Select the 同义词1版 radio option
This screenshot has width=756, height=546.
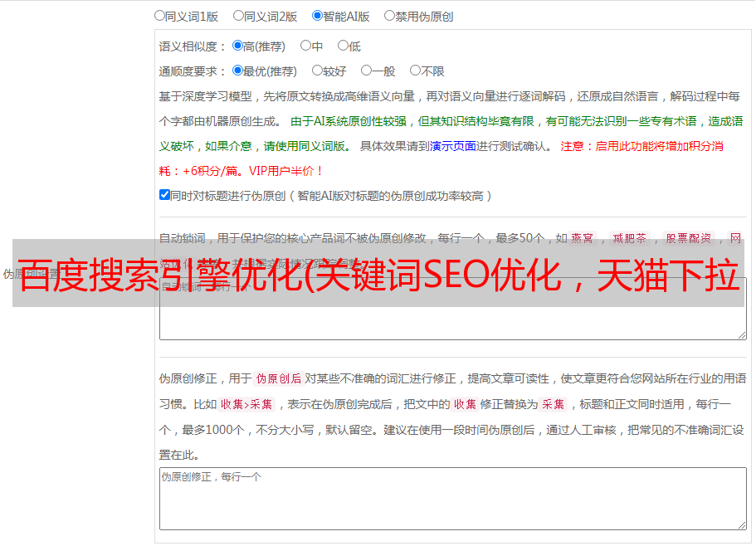[x=159, y=16]
